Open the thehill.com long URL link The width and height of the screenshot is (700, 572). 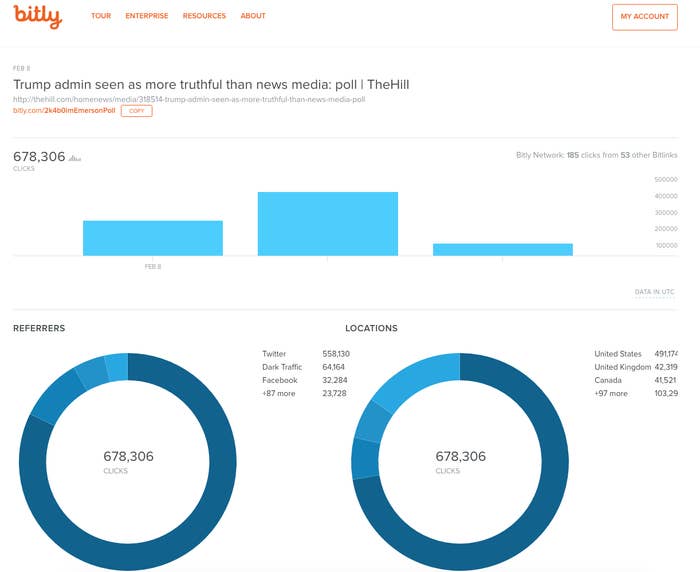(189, 99)
